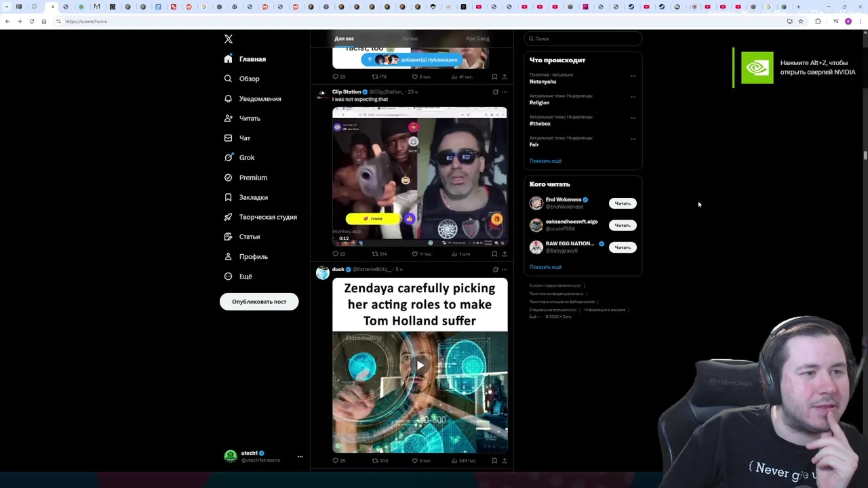Play the Clip Station video
Image resolution: width=868 pixels, height=488 pixels.
[419, 176]
